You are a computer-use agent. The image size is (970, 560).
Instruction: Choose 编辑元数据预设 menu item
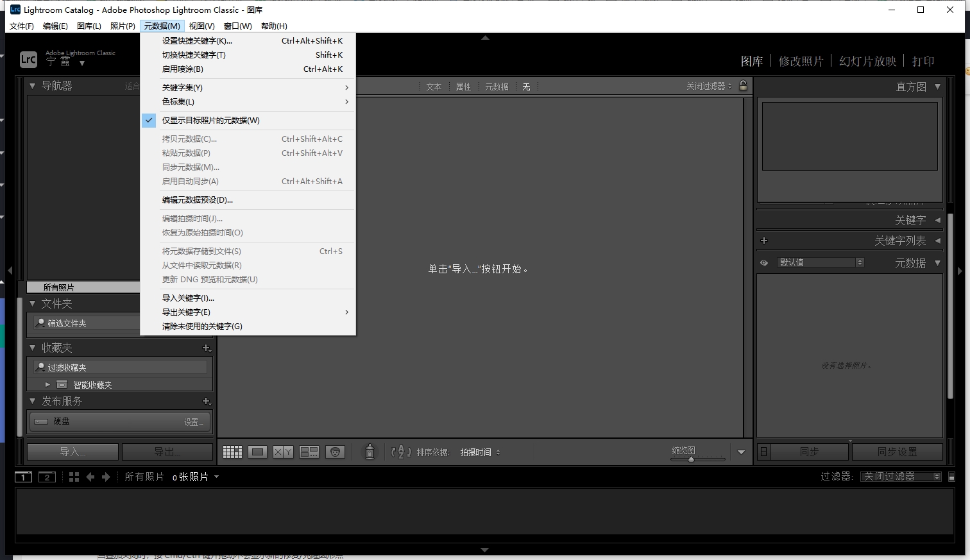click(248, 199)
